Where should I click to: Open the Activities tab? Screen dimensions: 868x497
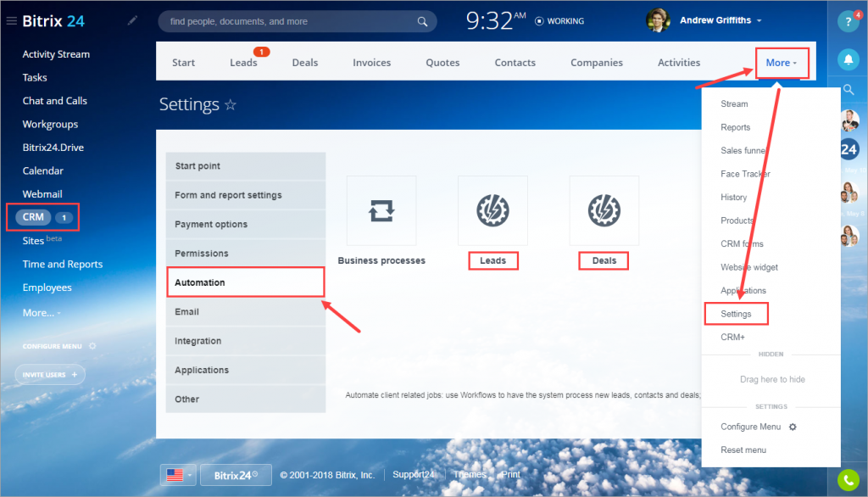(679, 63)
